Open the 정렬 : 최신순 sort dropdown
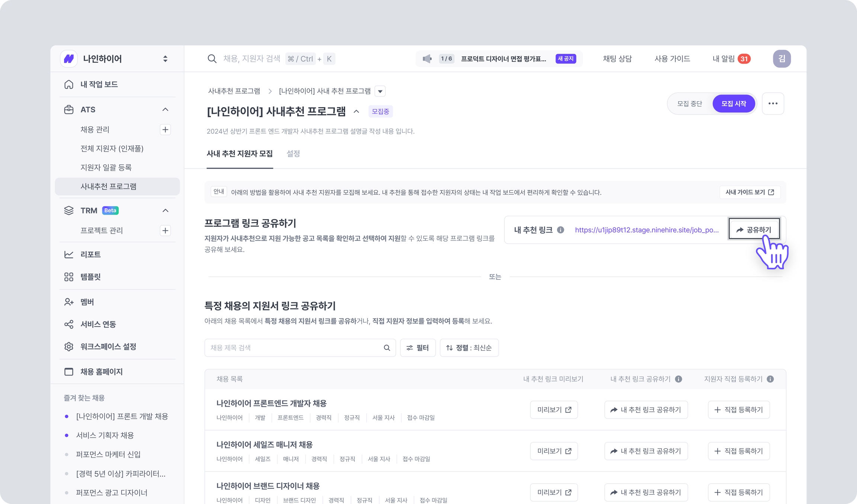857x504 pixels. click(469, 348)
